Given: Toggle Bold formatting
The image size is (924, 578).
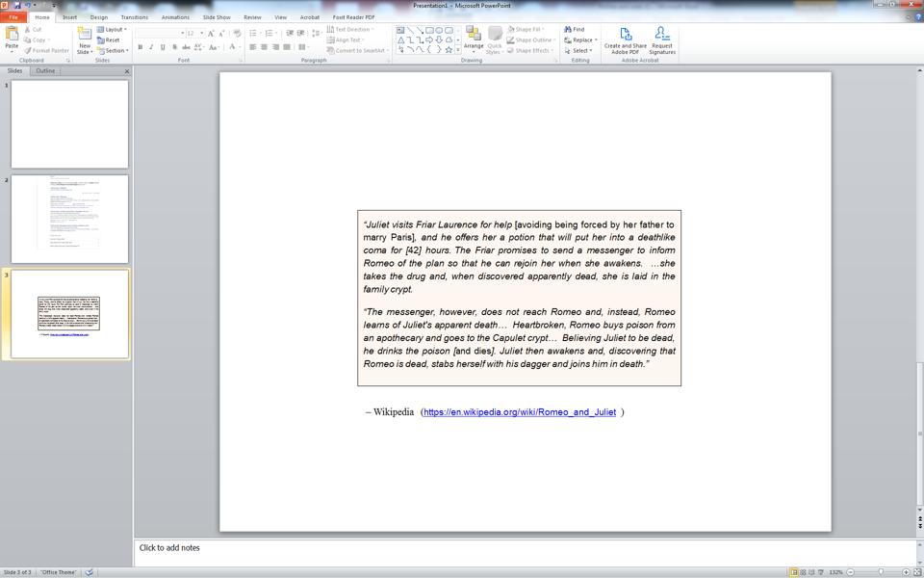Looking at the screenshot, I should 141,47.
